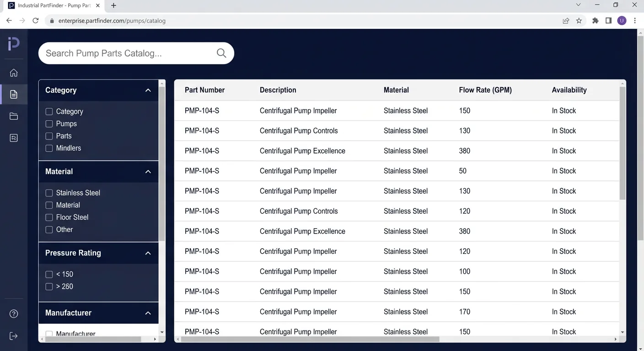This screenshot has height=351, width=644.
Task: Collapse the Pressure Rating section
Action: tap(148, 253)
